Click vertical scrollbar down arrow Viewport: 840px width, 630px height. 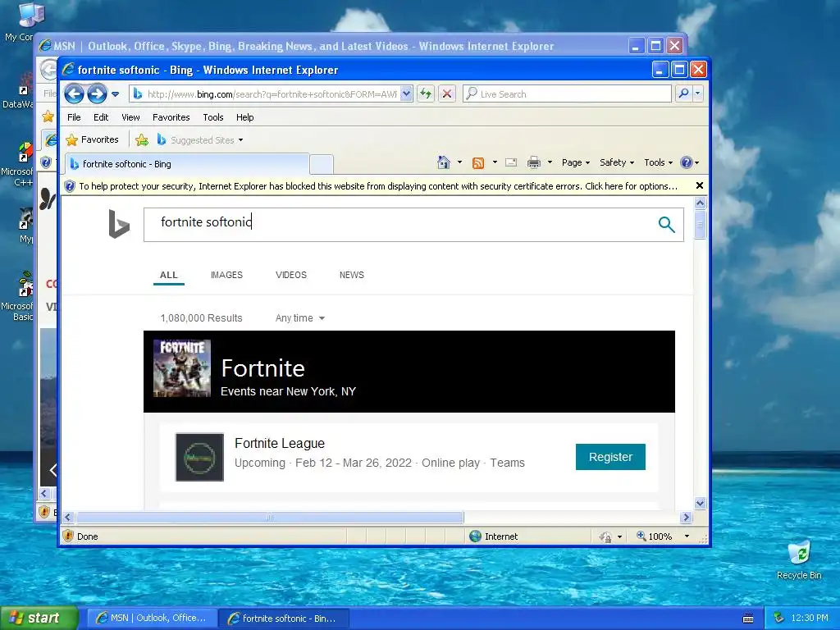click(700, 503)
